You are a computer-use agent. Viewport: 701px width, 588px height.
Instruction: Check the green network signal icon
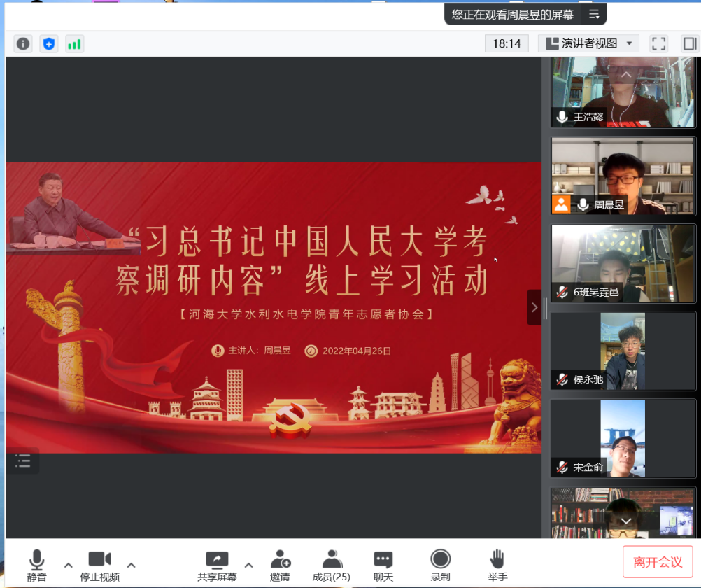pos(73,44)
